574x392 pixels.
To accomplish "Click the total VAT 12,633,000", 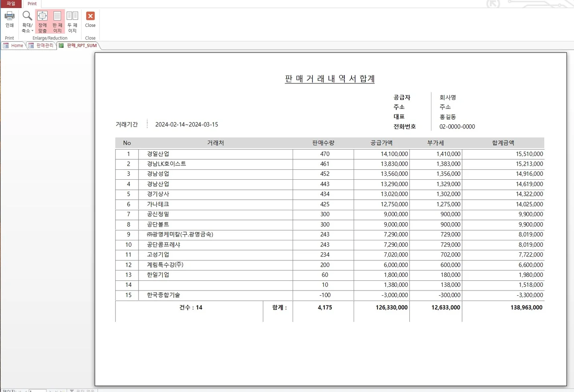I will (x=446, y=307).
